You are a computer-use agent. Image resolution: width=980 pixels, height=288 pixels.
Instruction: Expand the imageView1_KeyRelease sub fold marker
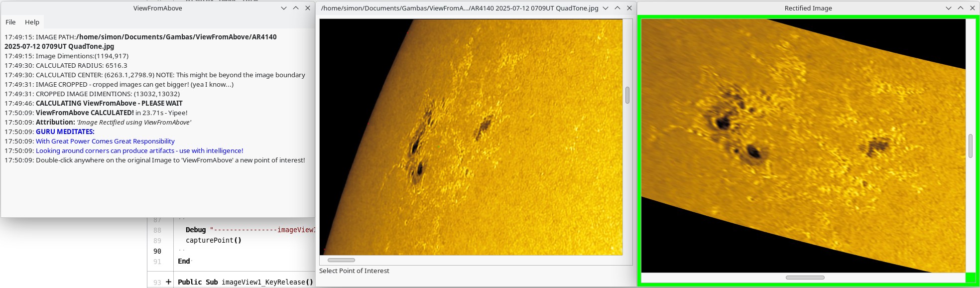coord(169,282)
